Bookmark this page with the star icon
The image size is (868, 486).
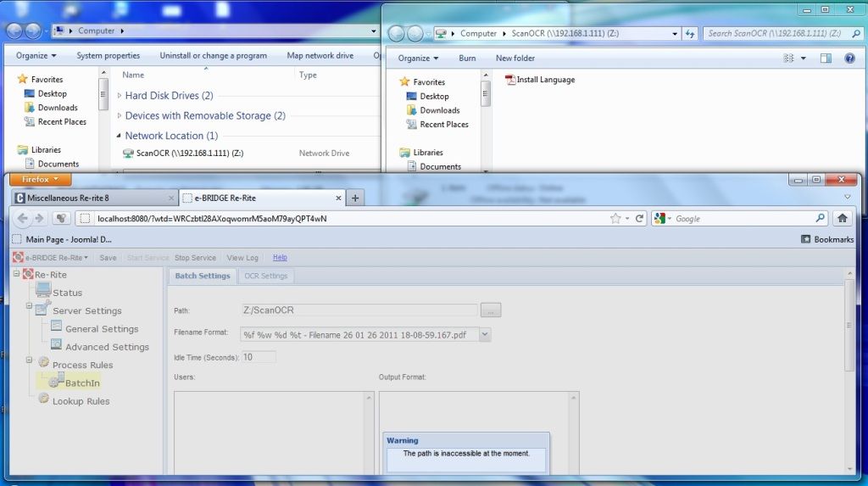tap(615, 218)
